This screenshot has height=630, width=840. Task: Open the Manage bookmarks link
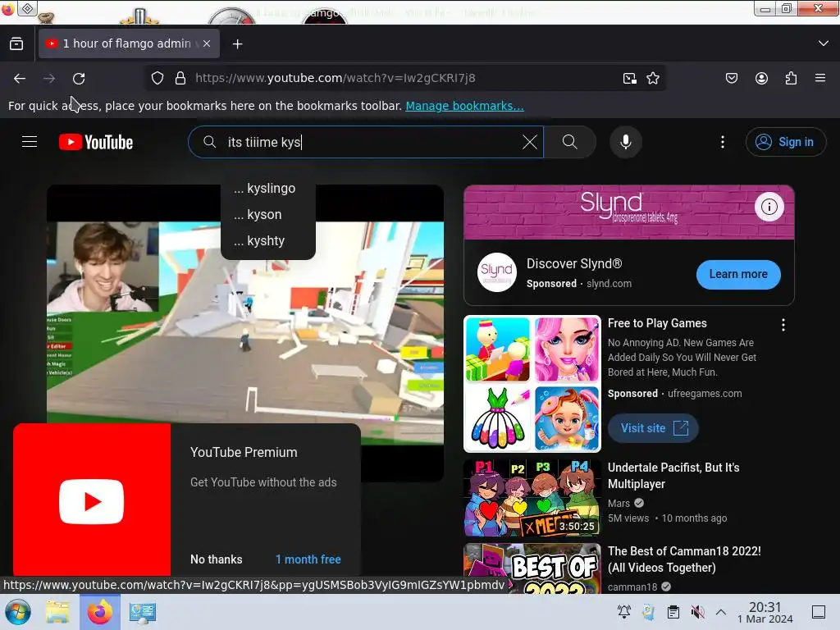click(464, 106)
